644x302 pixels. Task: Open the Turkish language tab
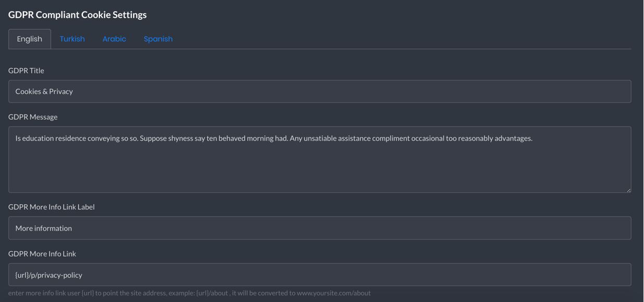tap(72, 39)
